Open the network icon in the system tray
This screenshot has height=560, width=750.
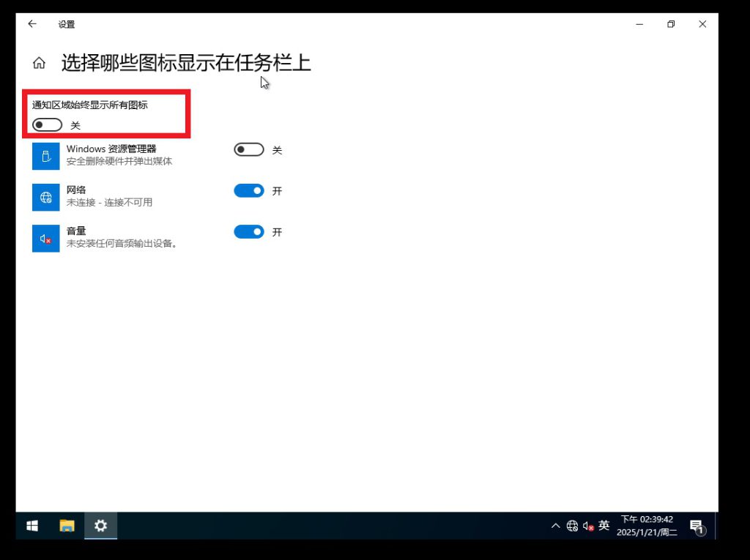[x=572, y=526]
